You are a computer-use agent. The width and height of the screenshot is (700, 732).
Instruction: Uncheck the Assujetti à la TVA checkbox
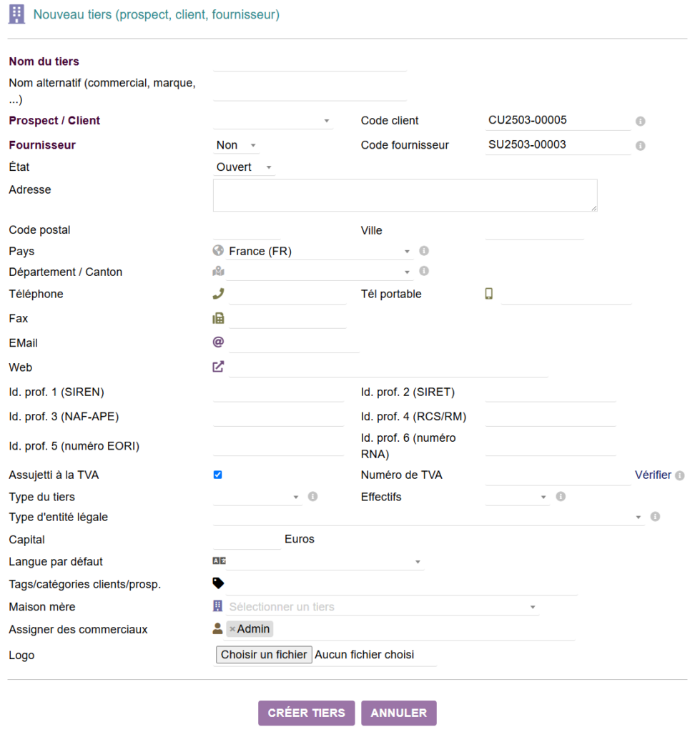tap(218, 475)
